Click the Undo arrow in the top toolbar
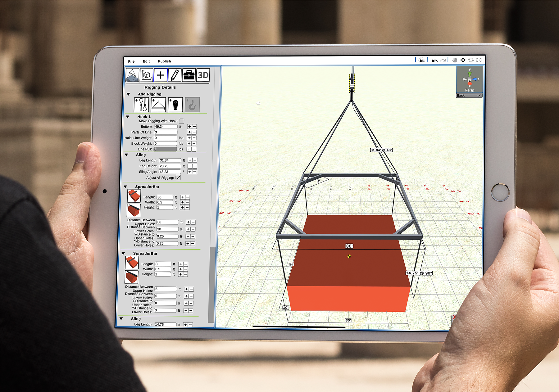 (435, 60)
